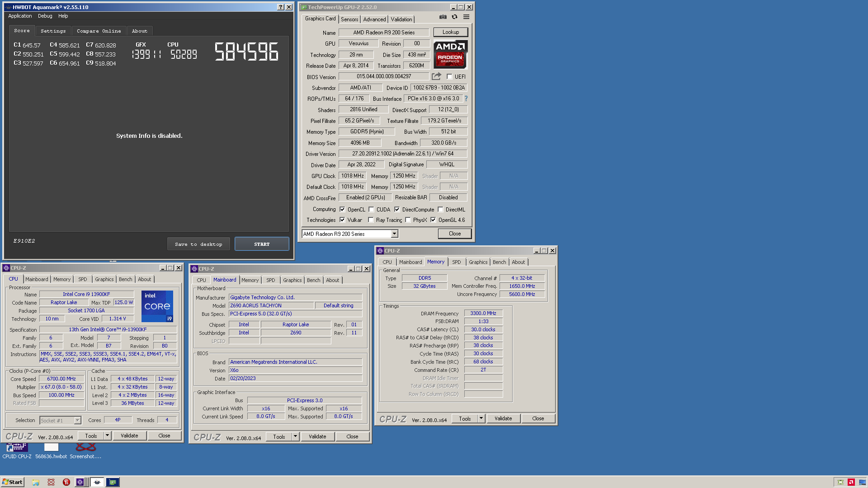Click the AMD tray icon
The image size is (868, 488).
tap(851, 482)
